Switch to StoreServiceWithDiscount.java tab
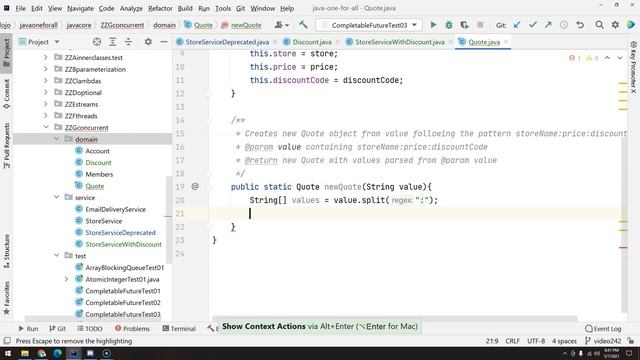640x360 pixels. 400,42
